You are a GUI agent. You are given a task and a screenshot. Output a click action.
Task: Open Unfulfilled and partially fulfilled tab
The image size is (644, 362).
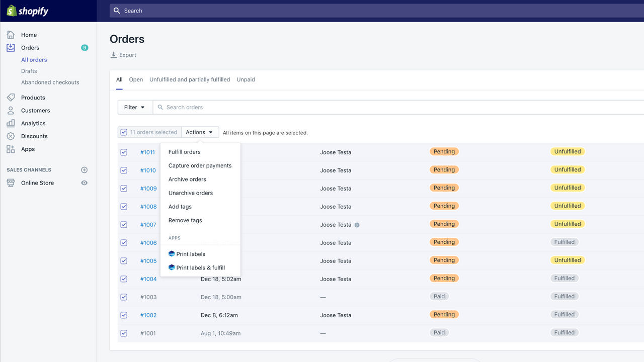[x=190, y=79]
